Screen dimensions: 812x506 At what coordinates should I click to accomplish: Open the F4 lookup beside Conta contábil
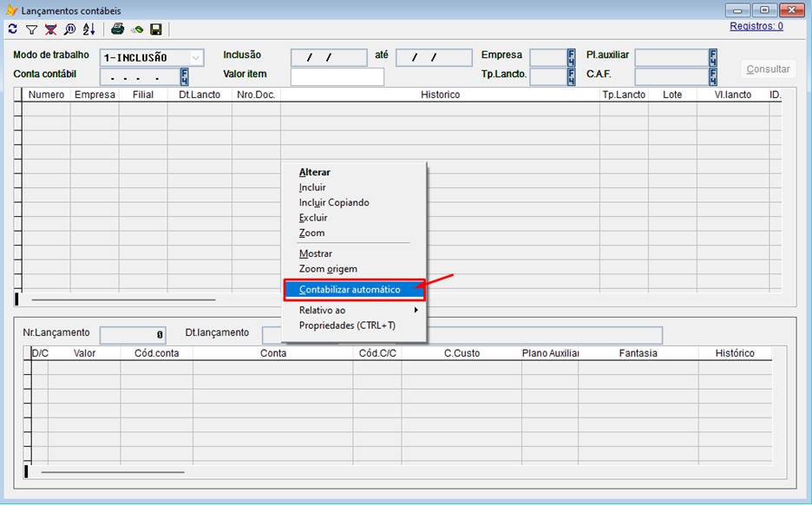click(x=184, y=76)
